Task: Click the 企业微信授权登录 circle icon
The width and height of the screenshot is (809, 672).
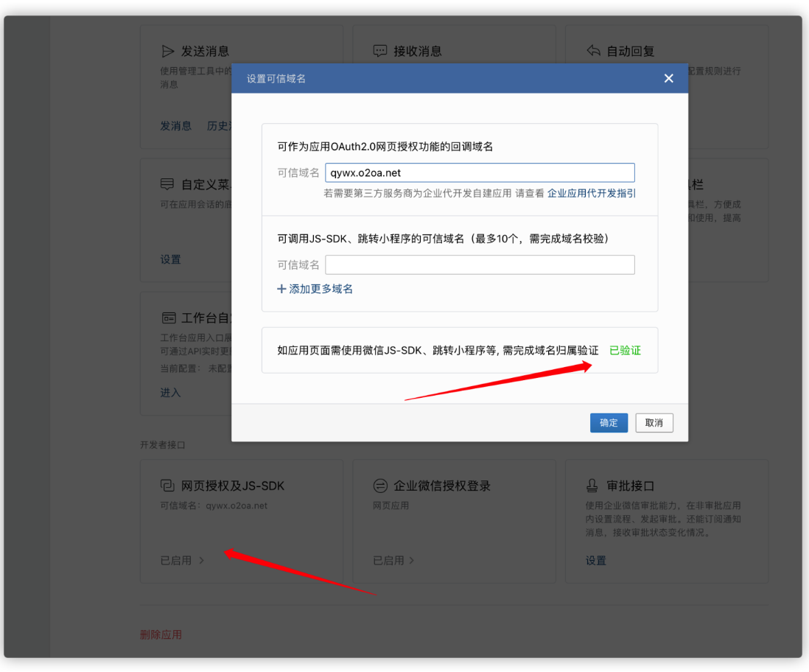Action: [380, 485]
